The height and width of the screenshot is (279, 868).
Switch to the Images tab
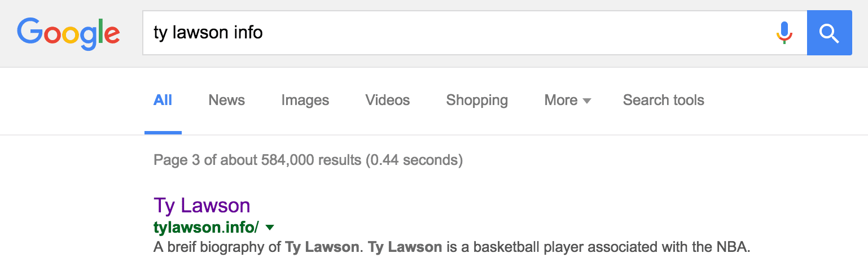[x=305, y=101]
